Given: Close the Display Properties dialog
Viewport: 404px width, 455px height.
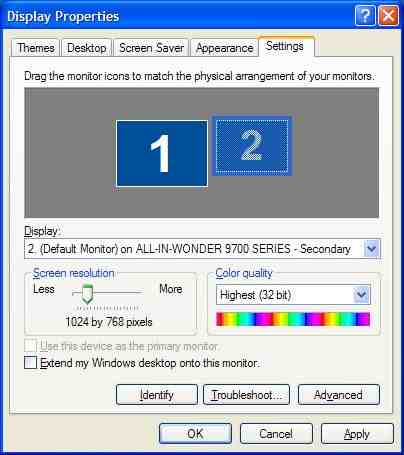Looking at the screenshot, I should pyautogui.click(x=388, y=15).
